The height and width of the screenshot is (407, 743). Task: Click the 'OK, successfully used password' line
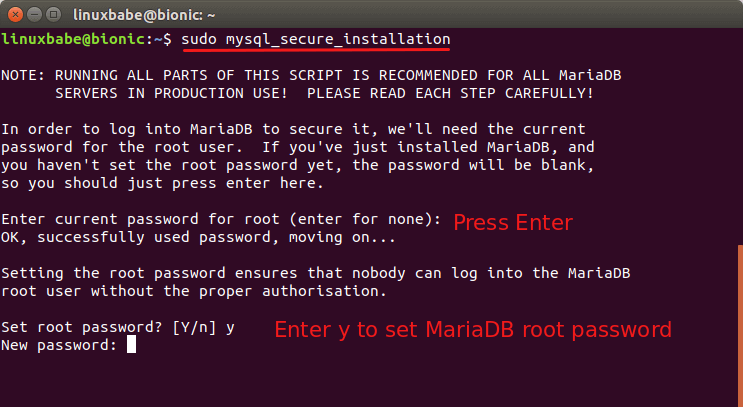point(200,237)
